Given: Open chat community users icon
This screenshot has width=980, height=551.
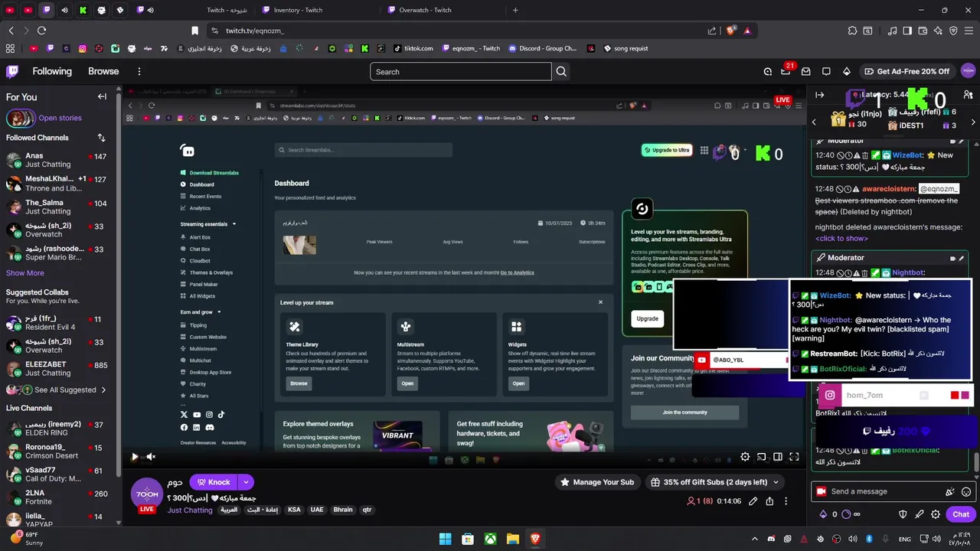Looking at the screenshot, I should 968,95.
